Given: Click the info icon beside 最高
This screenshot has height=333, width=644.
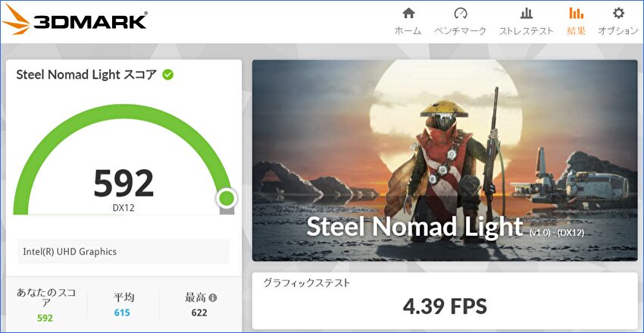Looking at the screenshot, I should (x=213, y=297).
